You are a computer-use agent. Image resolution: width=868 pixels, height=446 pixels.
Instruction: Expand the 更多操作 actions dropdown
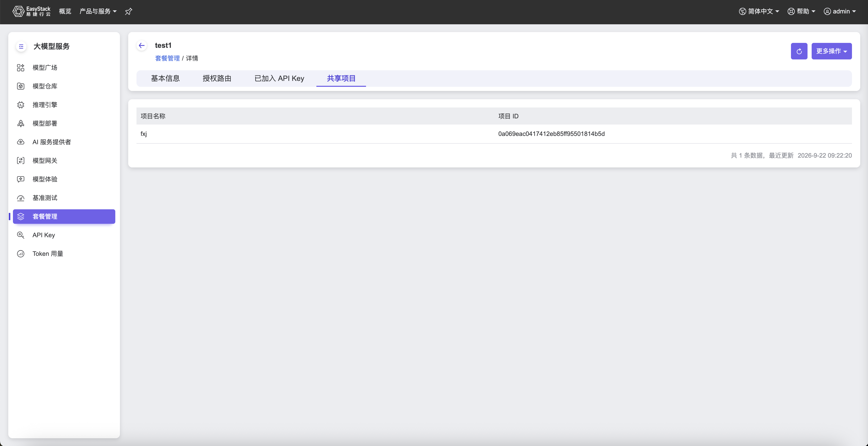pyautogui.click(x=831, y=51)
